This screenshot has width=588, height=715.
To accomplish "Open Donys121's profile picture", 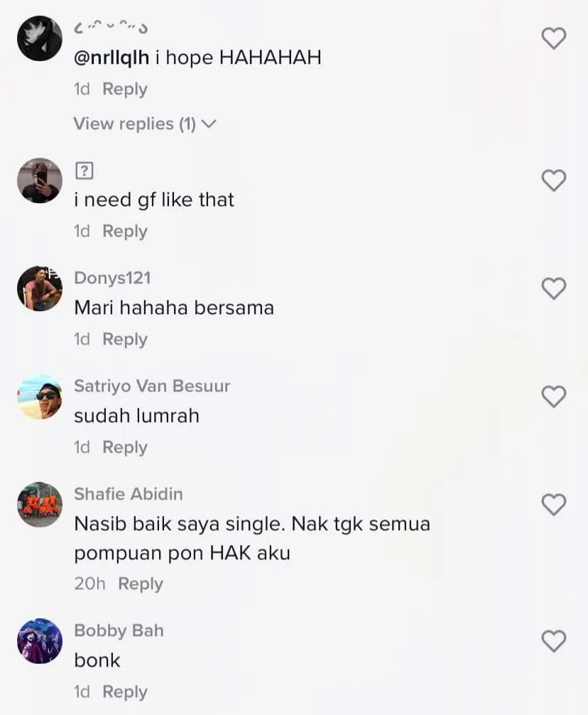I will 40,289.
